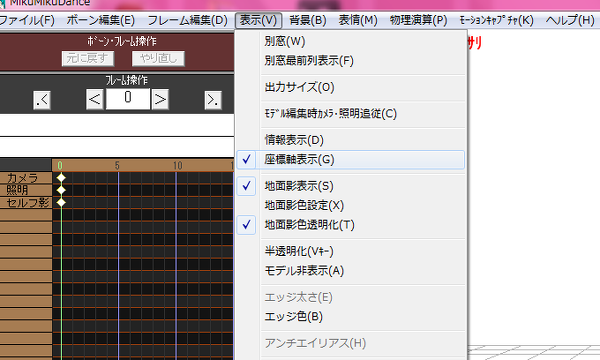Click the 照明 keyframe diamond at frame 0

tap(61, 190)
